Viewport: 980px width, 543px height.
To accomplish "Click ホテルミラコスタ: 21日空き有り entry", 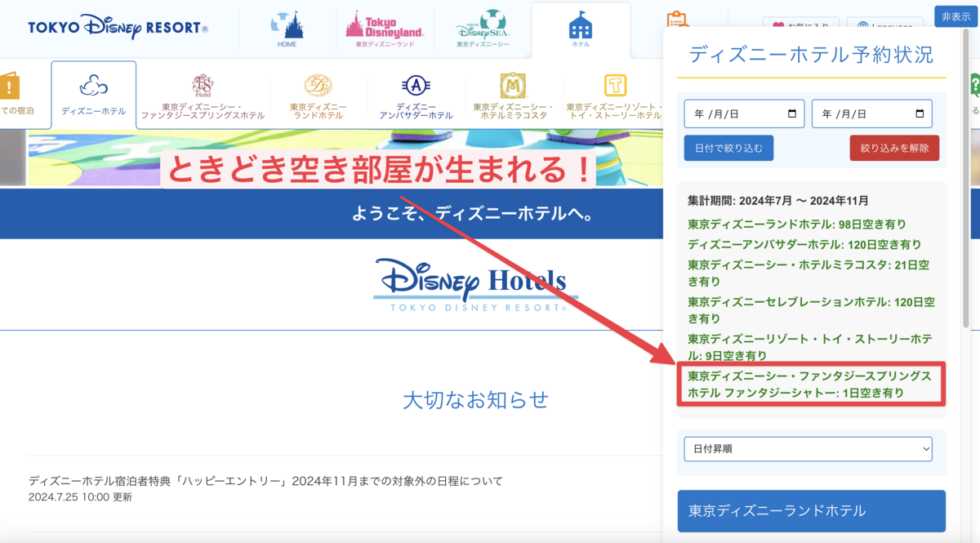I will click(808, 273).
